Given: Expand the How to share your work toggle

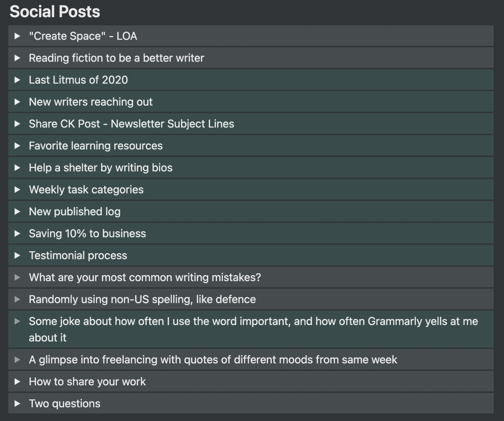Looking at the screenshot, I should [x=17, y=382].
